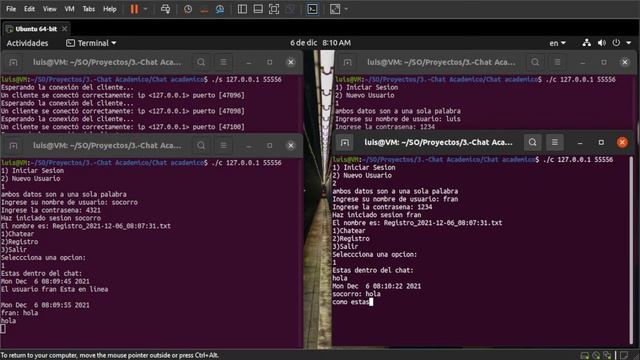Click server line with puerto [47100]
This screenshot has width=640, height=360.
click(x=122, y=127)
